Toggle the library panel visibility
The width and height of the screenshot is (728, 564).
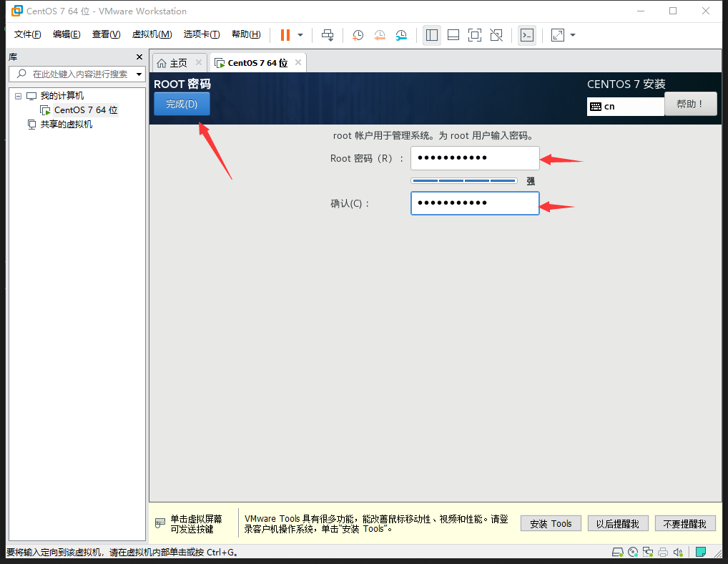click(x=432, y=34)
